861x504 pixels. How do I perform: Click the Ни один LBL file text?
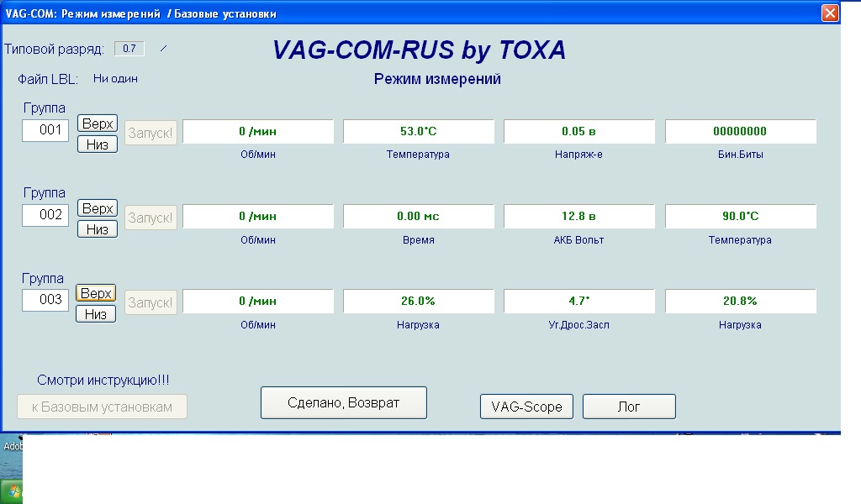coord(115,78)
